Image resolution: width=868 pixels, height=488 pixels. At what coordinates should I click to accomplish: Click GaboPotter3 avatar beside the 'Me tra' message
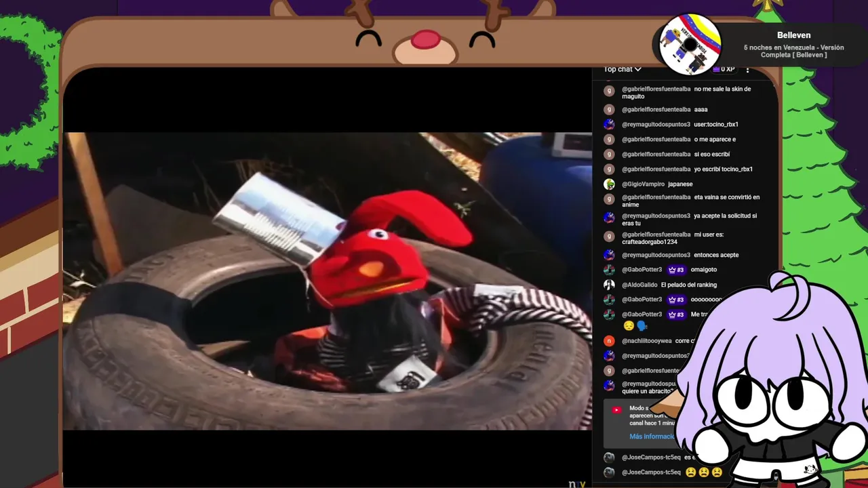[x=609, y=314]
